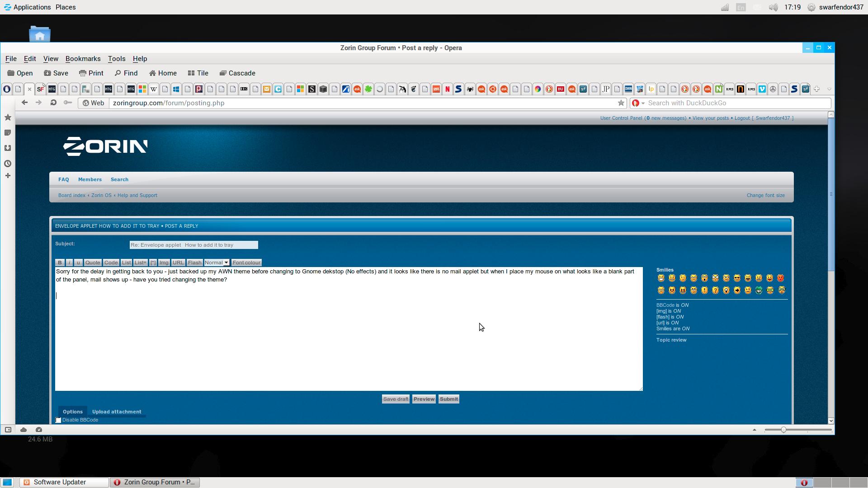This screenshot has width=868, height=488.
Task: Bookmark page with address bar star
Action: click(621, 103)
